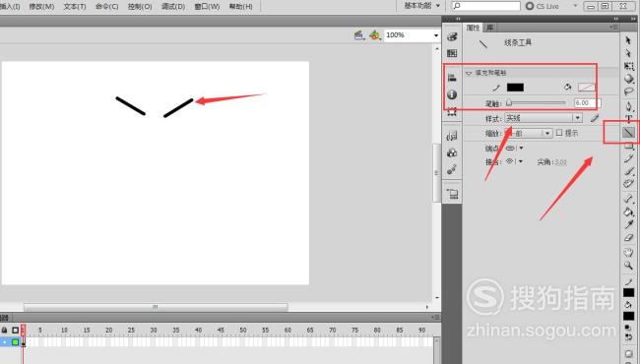Select the Line tool in toolbox
This screenshot has width=640, height=364.
point(628,132)
